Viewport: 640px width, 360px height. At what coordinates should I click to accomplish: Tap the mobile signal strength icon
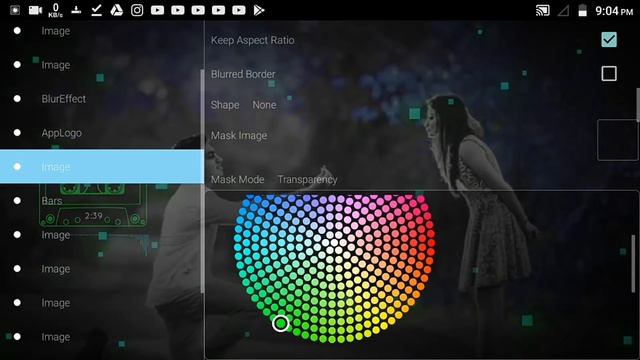tap(563, 11)
